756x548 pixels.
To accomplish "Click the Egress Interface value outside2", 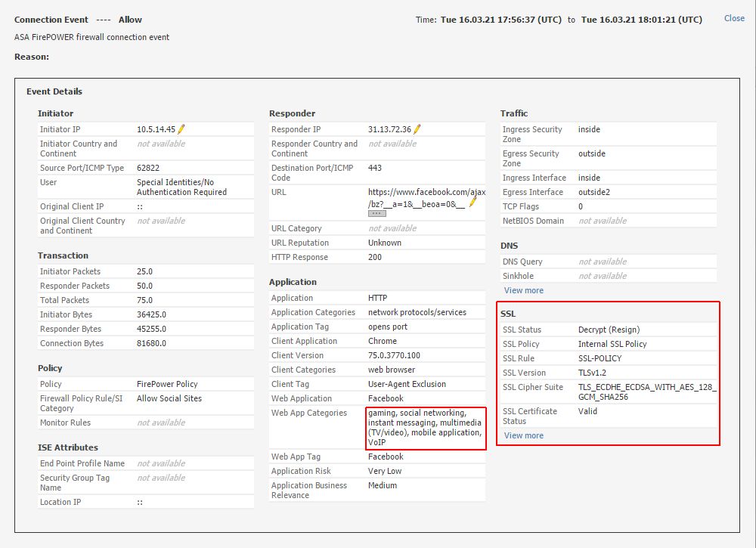I will (594, 192).
